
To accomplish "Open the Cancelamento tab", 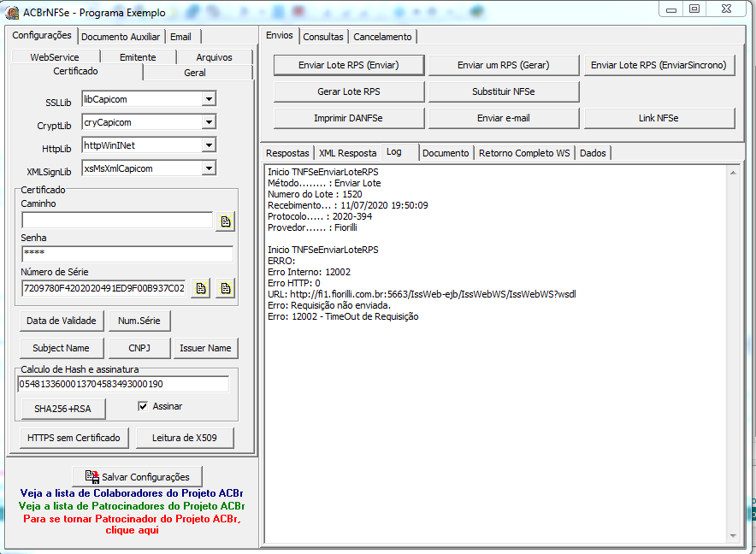I will tap(382, 37).
